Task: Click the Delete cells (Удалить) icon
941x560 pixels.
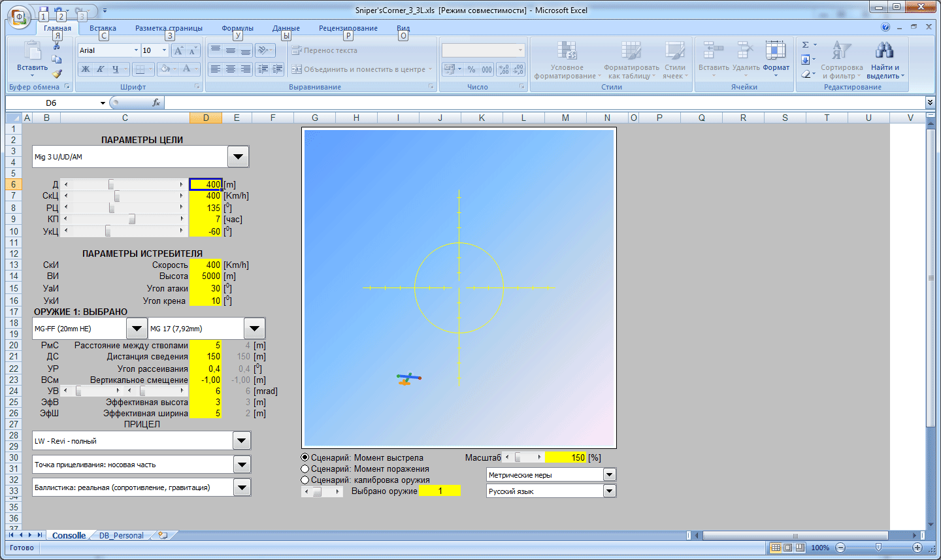Action: point(746,50)
